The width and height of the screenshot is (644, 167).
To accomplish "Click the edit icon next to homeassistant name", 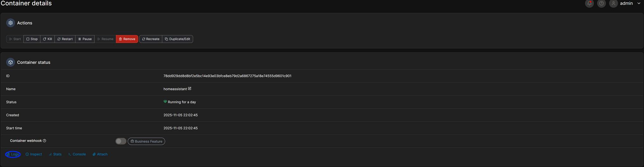I will (190, 89).
